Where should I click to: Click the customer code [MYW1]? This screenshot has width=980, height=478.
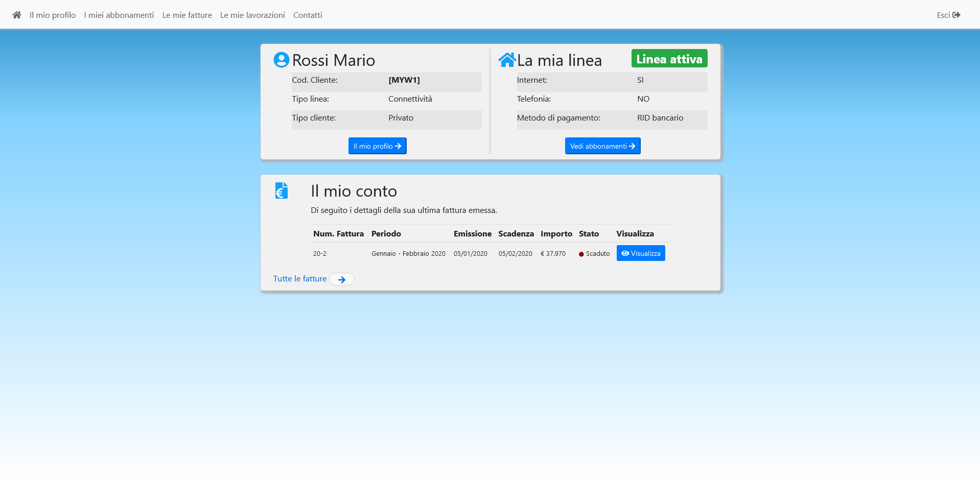pos(404,80)
